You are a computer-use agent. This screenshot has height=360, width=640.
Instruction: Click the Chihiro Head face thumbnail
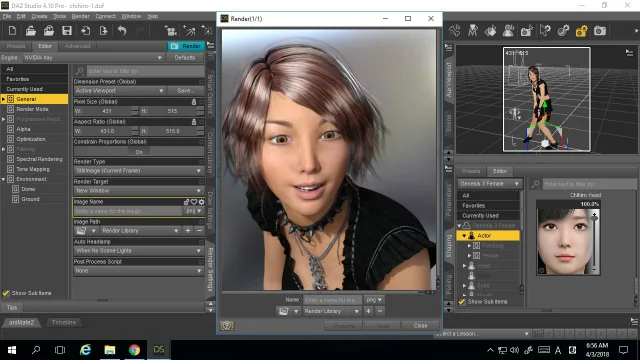[564, 241]
